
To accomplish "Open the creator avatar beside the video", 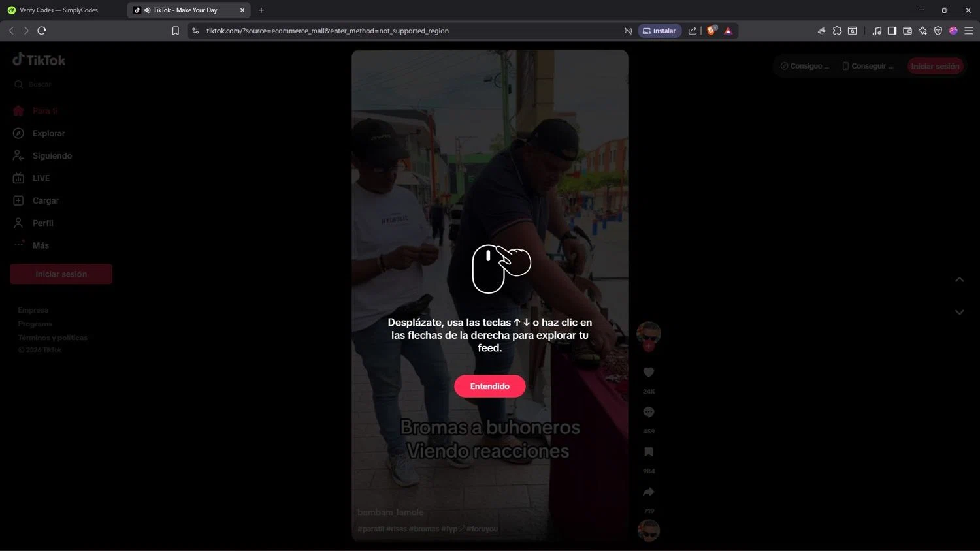I will click(x=649, y=334).
